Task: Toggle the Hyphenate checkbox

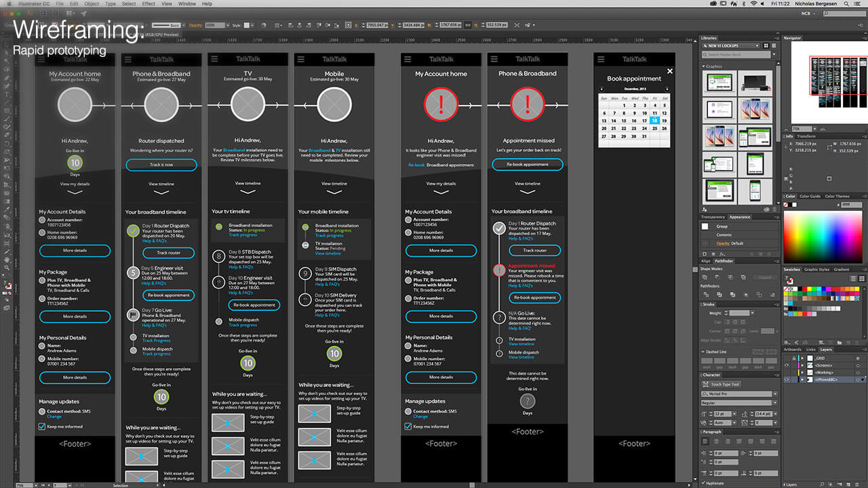Action: [x=705, y=483]
